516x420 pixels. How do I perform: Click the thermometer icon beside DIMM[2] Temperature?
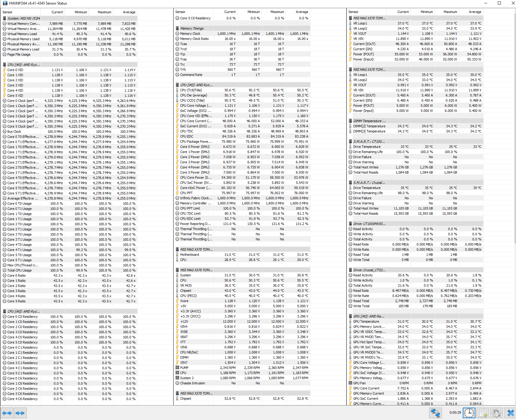(x=350, y=126)
